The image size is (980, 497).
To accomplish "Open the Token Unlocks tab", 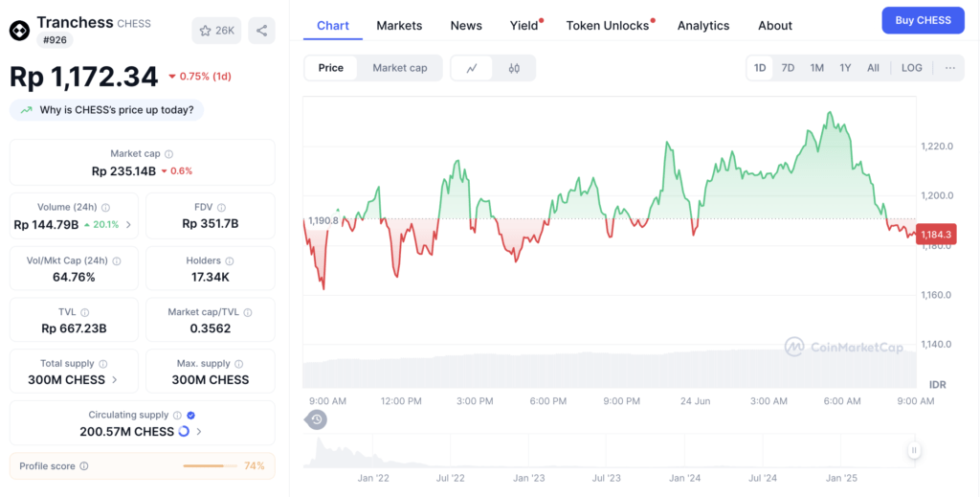I will tap(608, 26).
